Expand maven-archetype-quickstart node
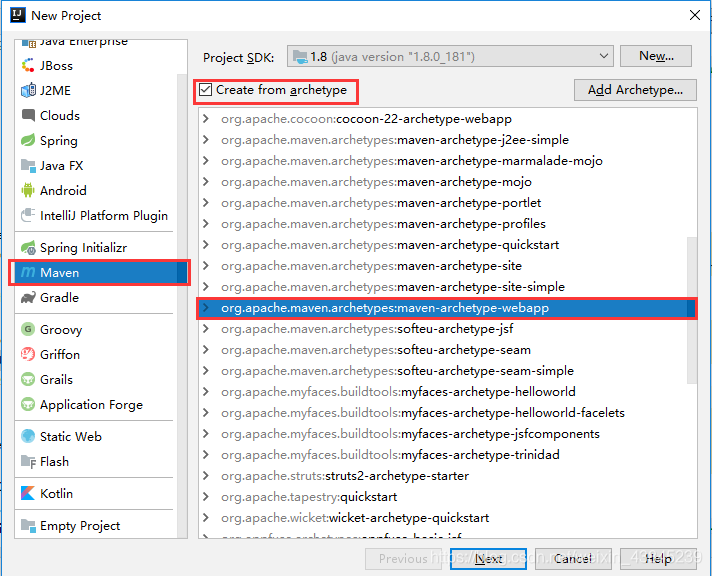The width and height of the screenshot is (712, 576). coord(206,244)
